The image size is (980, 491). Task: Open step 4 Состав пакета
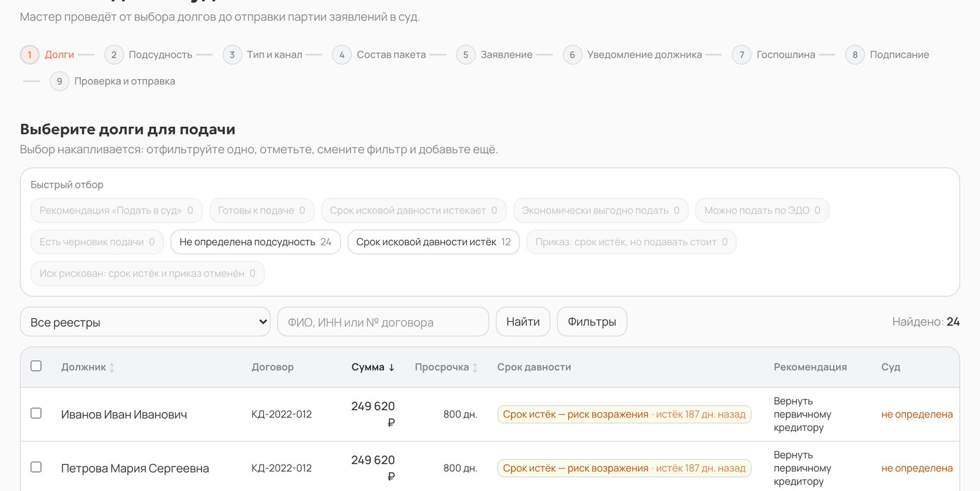coord(379,55)
